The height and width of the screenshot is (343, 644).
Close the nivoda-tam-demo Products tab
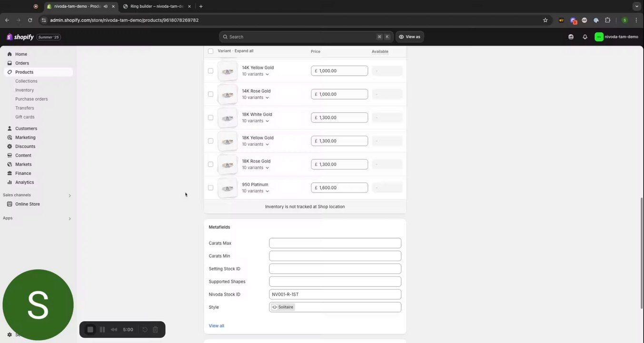[113, 6]
